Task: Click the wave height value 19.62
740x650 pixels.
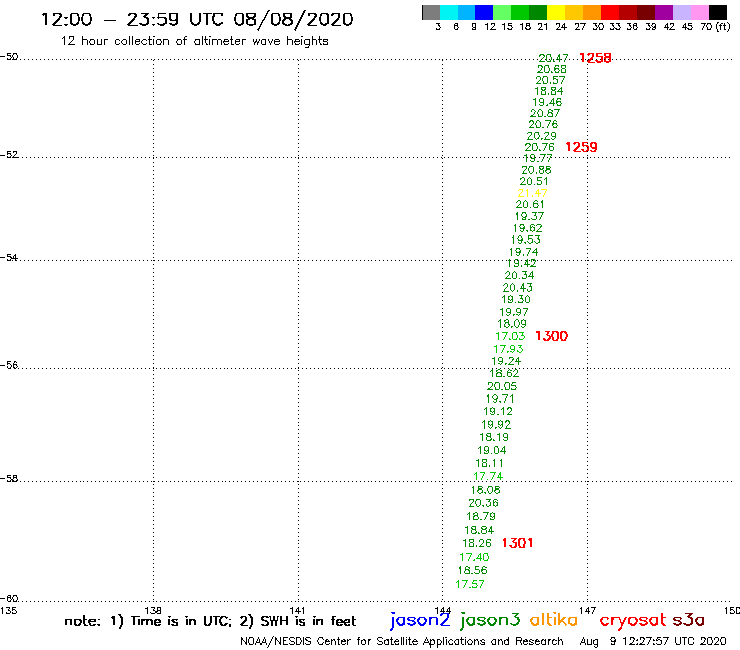Action: [x=527, y=228]
